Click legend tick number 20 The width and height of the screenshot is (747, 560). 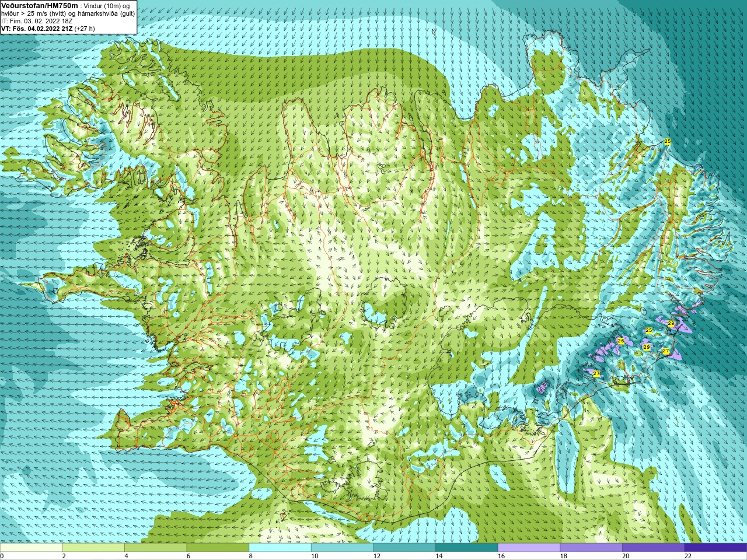click(626, 556)
